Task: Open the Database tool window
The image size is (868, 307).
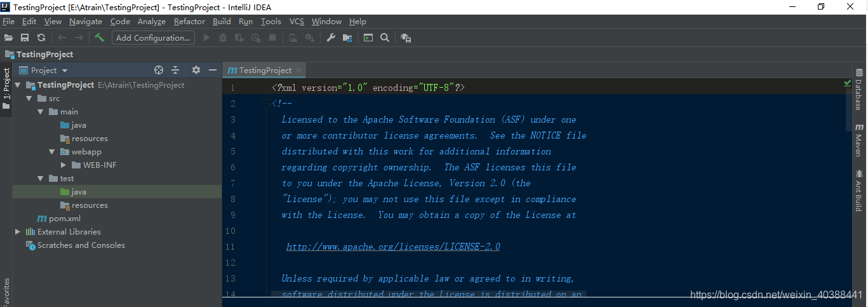Action: (858, 90)
